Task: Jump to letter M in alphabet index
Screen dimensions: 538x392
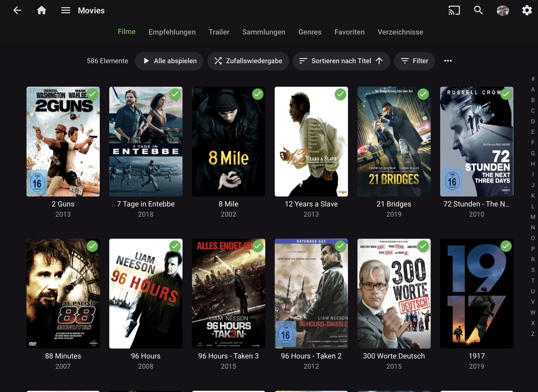Action: click(533, 217)
